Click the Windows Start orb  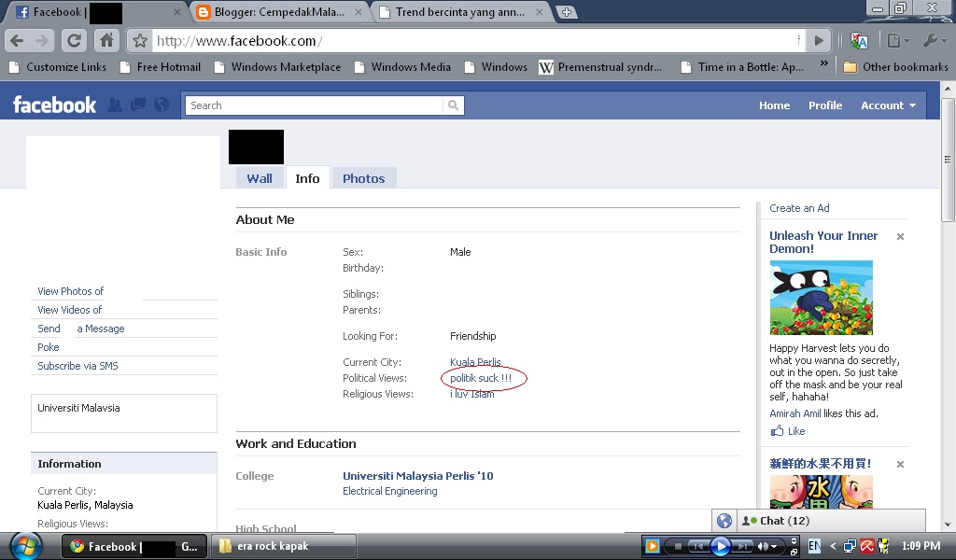[x=25, y=545]
